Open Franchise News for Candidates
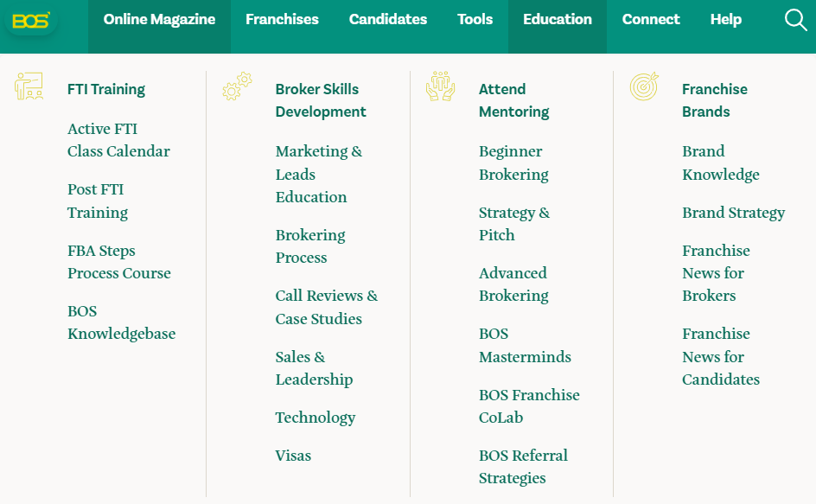The width and height of the screenshot is (816, 504). coord(721,357)
